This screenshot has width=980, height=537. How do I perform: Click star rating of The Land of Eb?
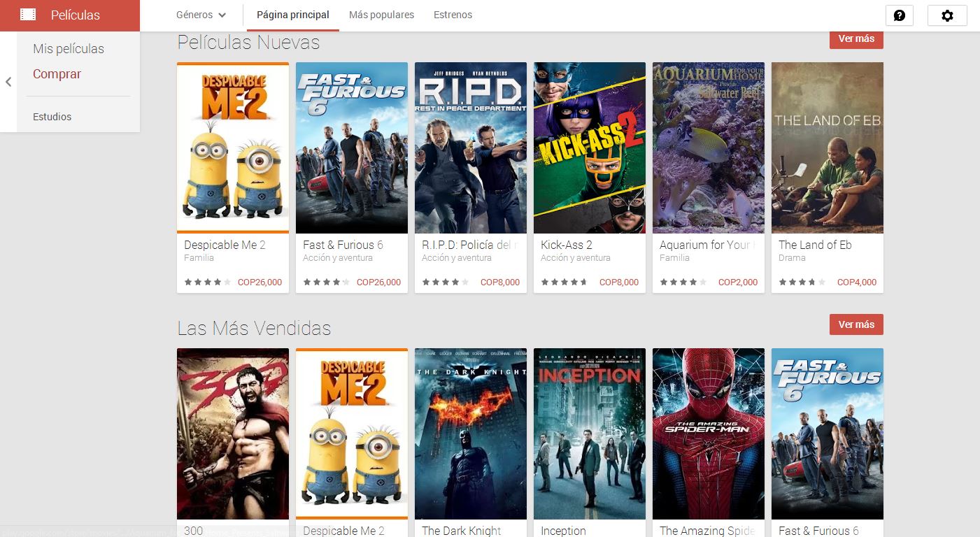click(802, 282)
